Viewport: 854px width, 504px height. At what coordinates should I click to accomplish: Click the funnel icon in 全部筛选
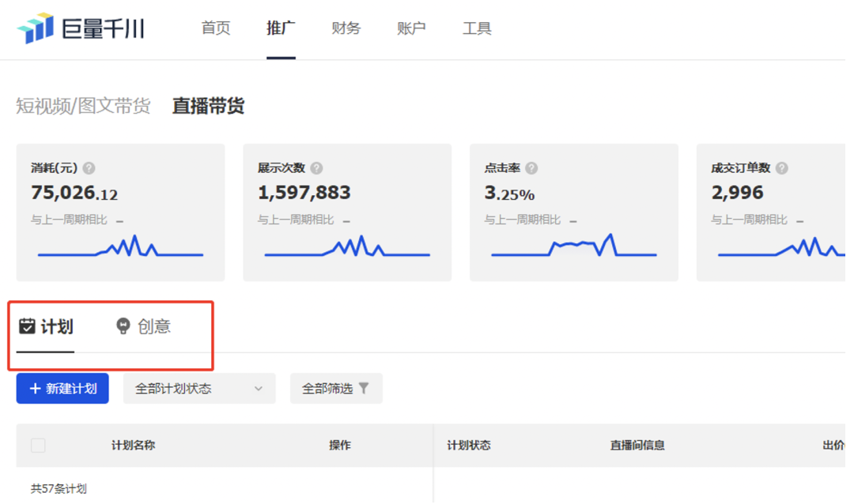click(364, 389)
